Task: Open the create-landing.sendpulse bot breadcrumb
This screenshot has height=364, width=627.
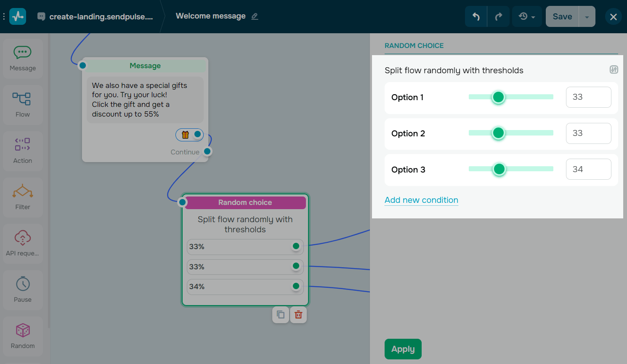Action: coord(96,16)
